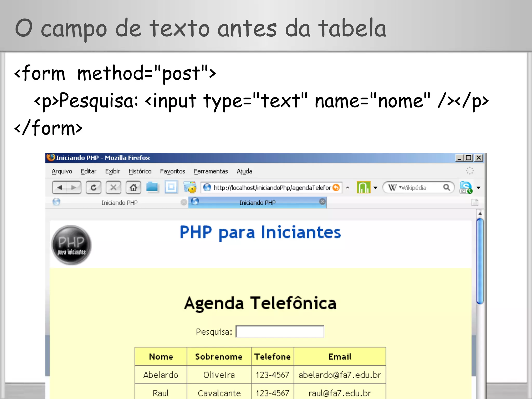532x399 pixels.
Task: Switch to first Iniciando PHP tab
Action: pos(119,203)
